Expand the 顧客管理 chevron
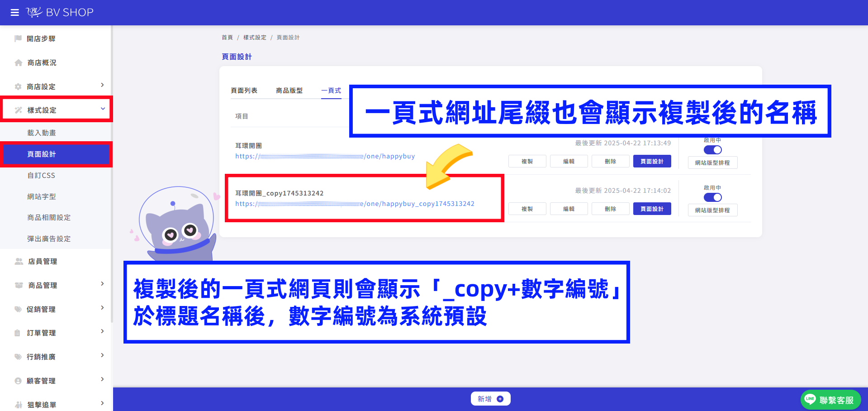 point(103,379)
